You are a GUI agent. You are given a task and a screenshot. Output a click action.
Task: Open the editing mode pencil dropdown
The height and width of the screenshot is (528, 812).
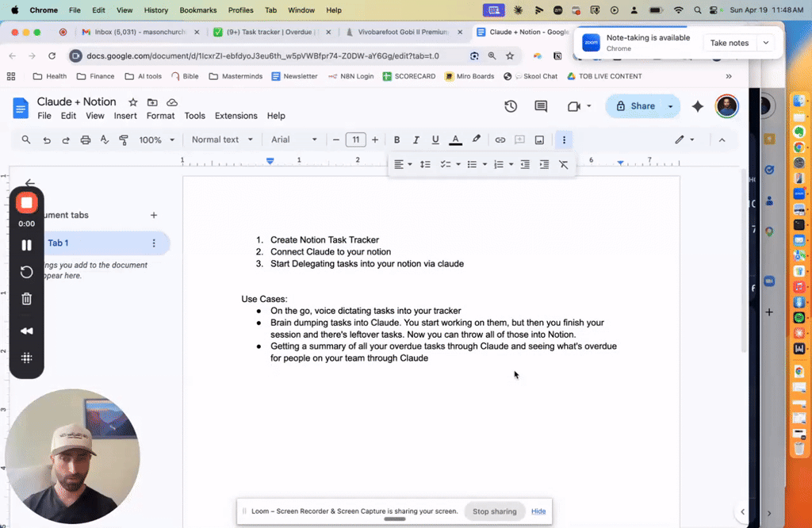click(684, 140)
